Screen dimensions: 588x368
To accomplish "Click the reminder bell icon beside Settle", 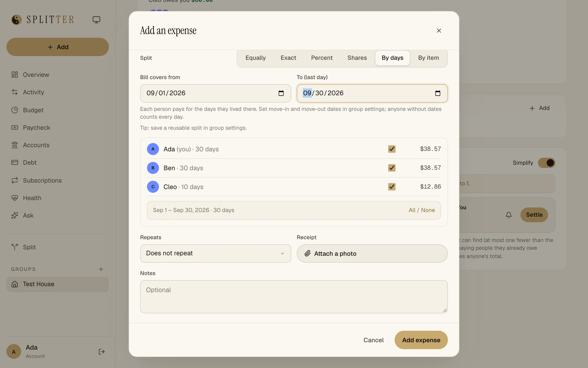I will (x=509, y=215).
